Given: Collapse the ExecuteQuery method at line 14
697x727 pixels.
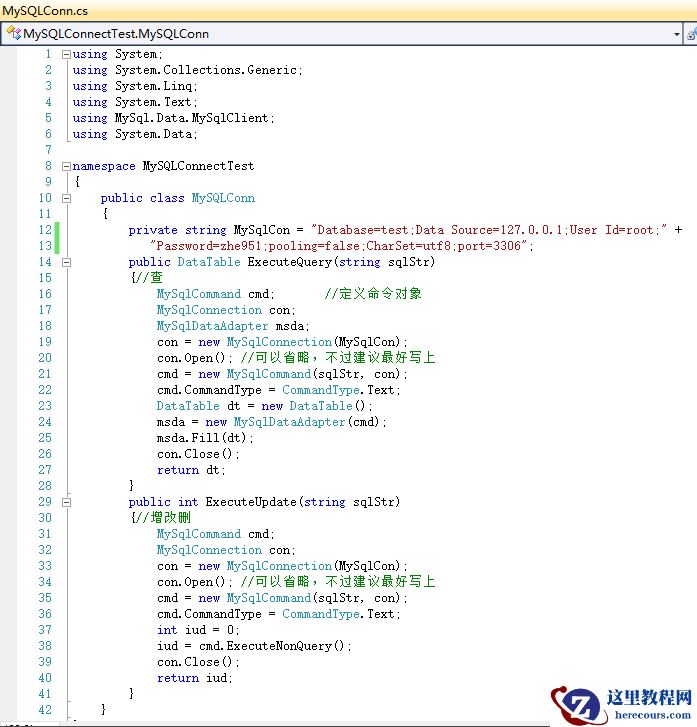Looking at the screenshot, I should pos(66,262).
